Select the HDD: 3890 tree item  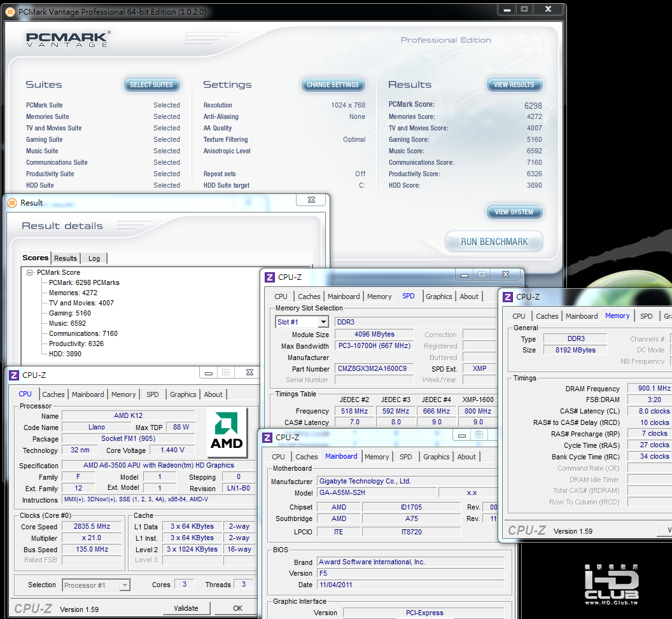point(65,354)
